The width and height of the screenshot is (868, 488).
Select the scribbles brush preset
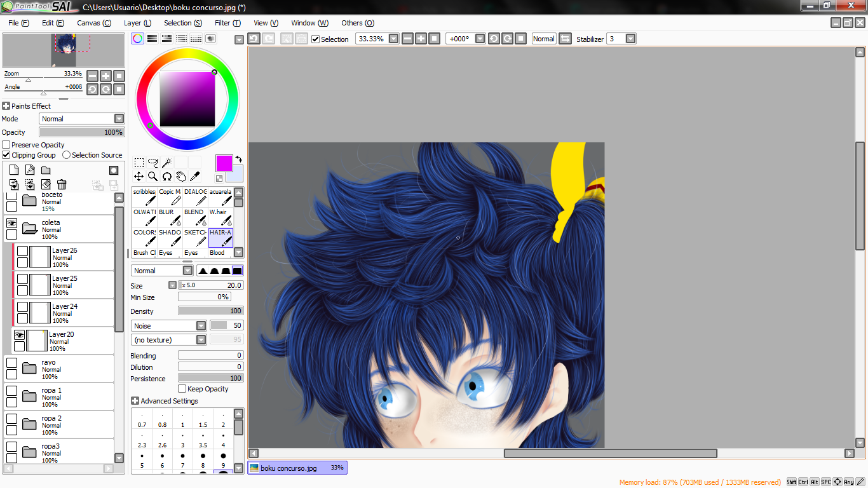[144, 197]
